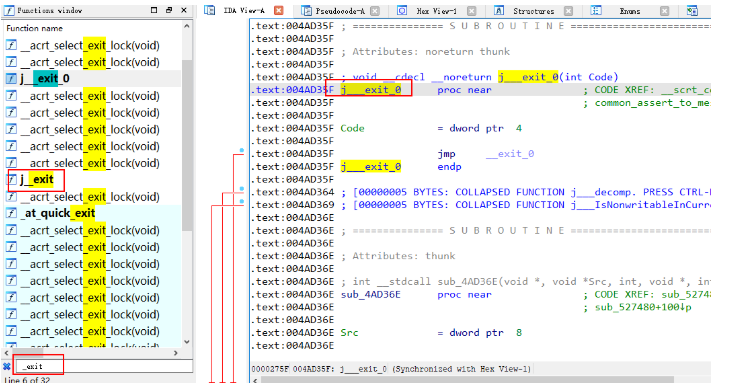Open the Structures tab
The height and width of the screenshot is (383, 733).
click(x=533, y=11)
